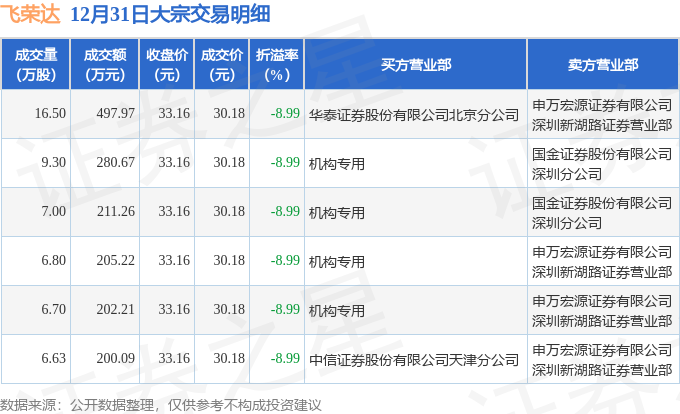The height and width of the screenshot is (414, 680).
Task: Click seller 申万宏源证券 in the 200.09 row
Action: click(602, 360)
